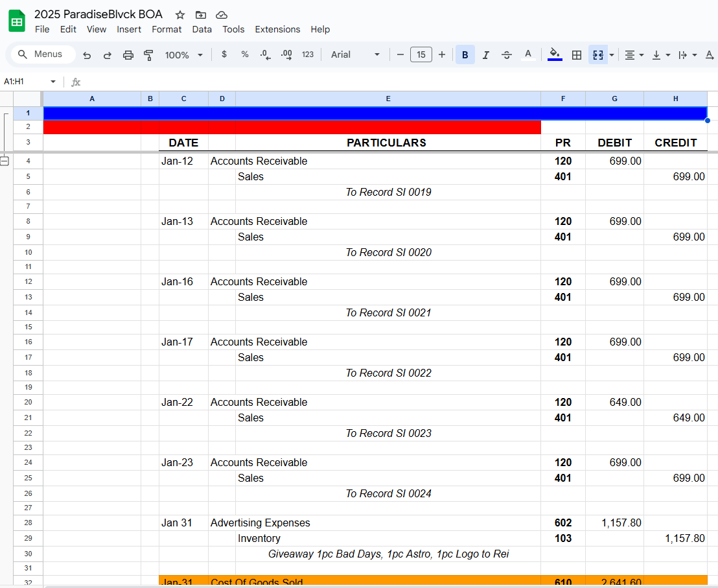Click the Redo arrow
This screenshot has height=588, width=718.
coord(107,55)
